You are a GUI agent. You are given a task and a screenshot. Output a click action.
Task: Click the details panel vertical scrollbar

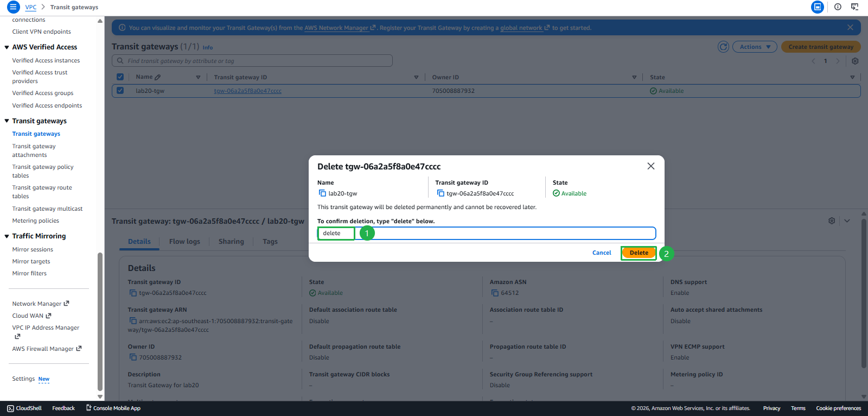click(864, 293)
